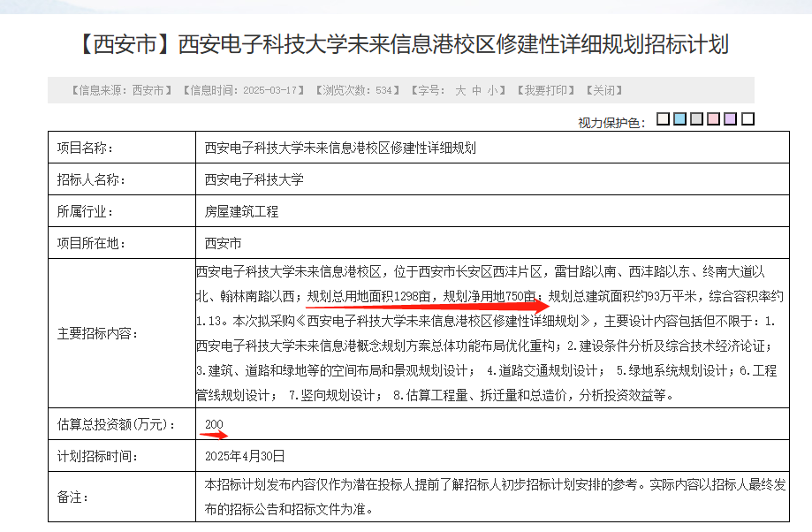Viewport: 812px width, 532px height.
Task: Click the tenderer value 西安电子科技大学
Action: [254, 179]
